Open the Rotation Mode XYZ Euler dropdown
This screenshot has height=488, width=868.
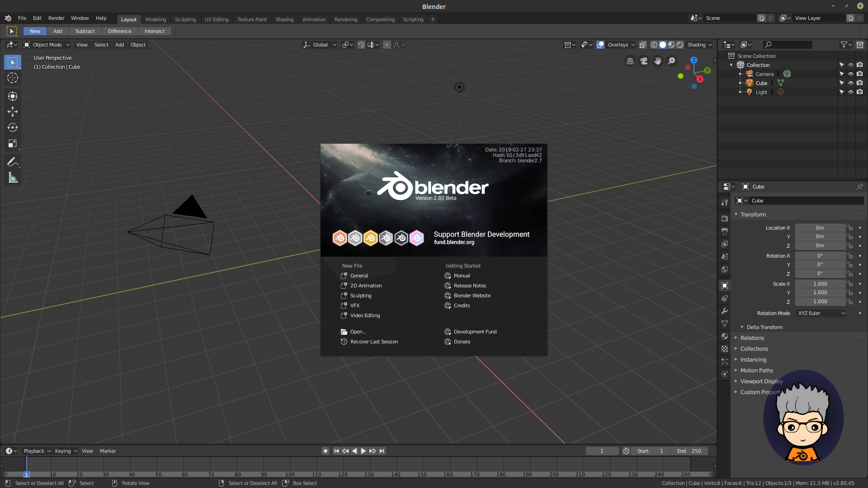coord(821,313)
